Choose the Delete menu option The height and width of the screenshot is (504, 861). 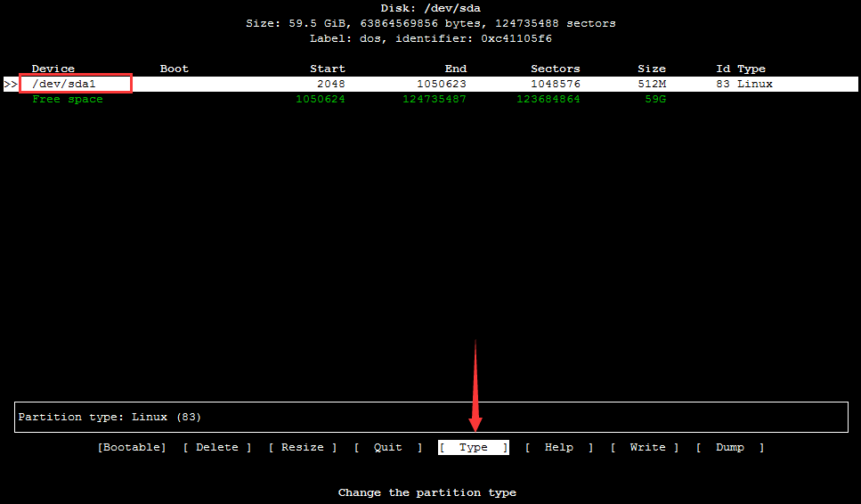pos(217,447)
